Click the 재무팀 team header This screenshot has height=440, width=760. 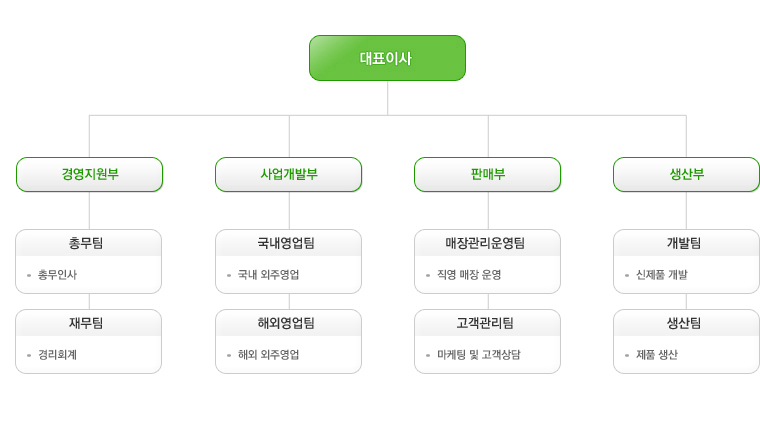click(x=88, y=323)
